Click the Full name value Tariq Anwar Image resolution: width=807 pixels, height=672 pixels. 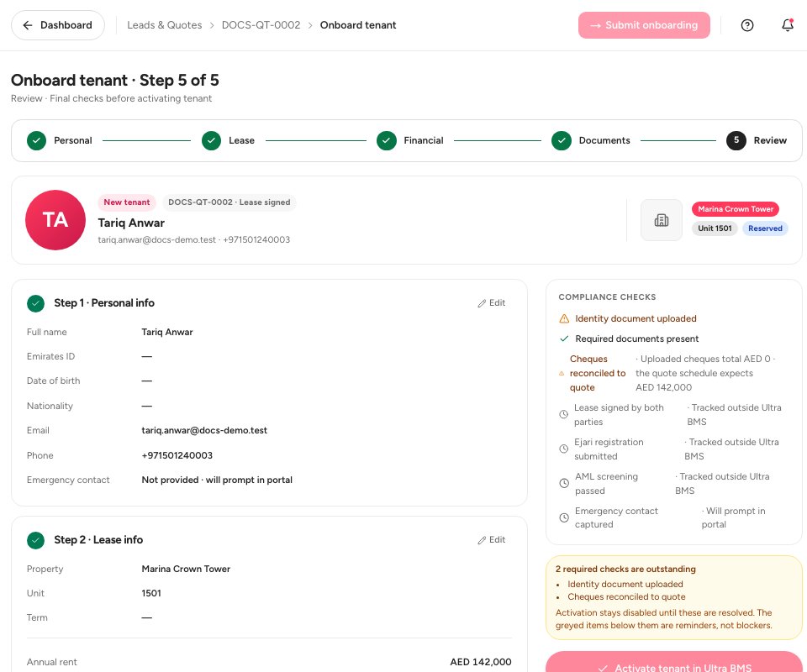[167, 332]
